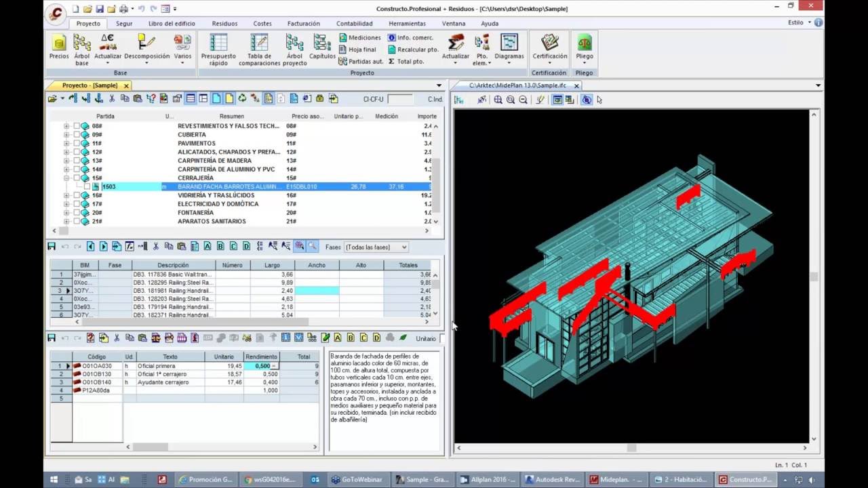Click the CI-CF-U input field
Image resolution: width=868 pixels, height=488 pixels.
tap(399, 99)
